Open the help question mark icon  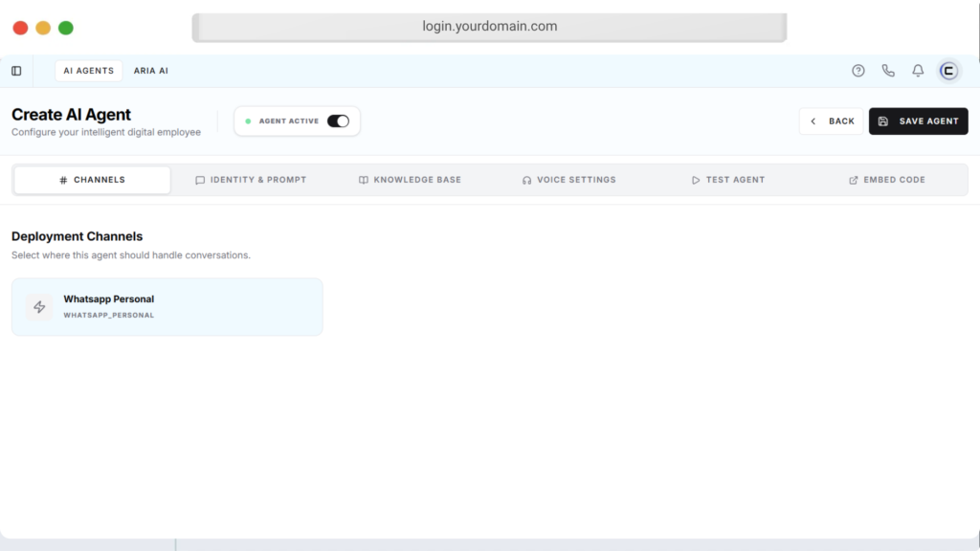[x=858, y=71]
